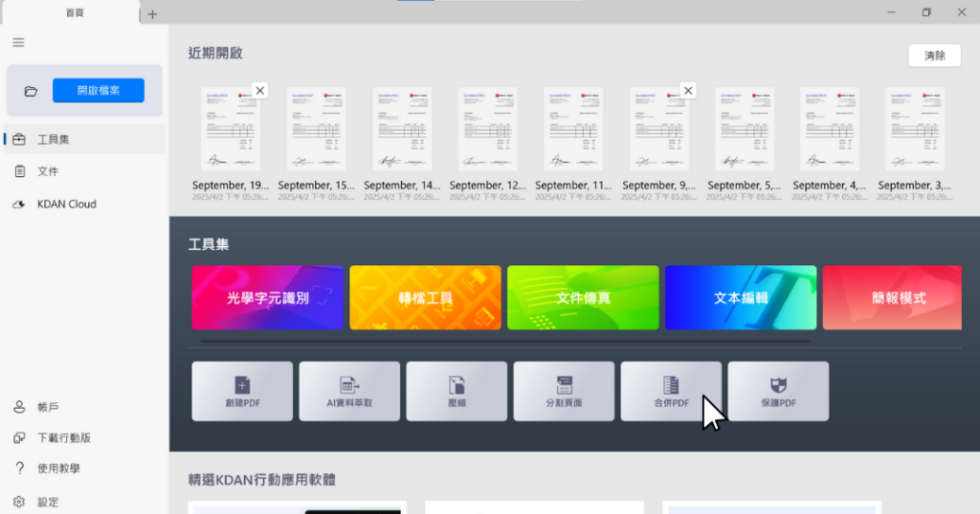Viewport: 980px width, 514px height.
Task: Click the 開啟檔案 button
Action: click(x=99, y=91)
